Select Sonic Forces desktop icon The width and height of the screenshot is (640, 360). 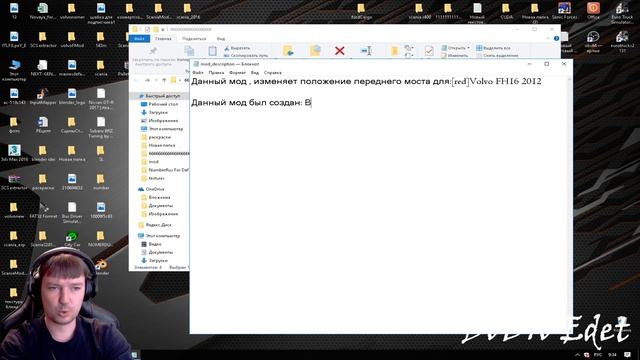[x=564, y=11]
